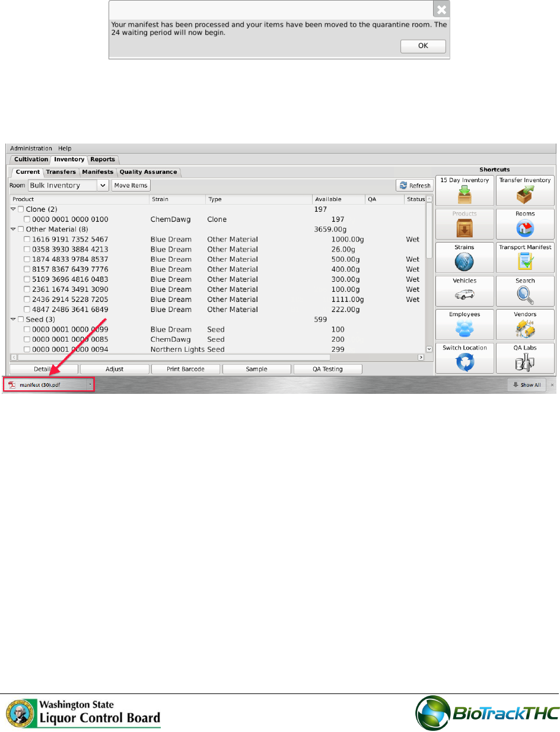Screen dimensions: 560x732
Task: Select checkbox for item 5109 3696 4816 0483
Action: click(x=27, y=280)
